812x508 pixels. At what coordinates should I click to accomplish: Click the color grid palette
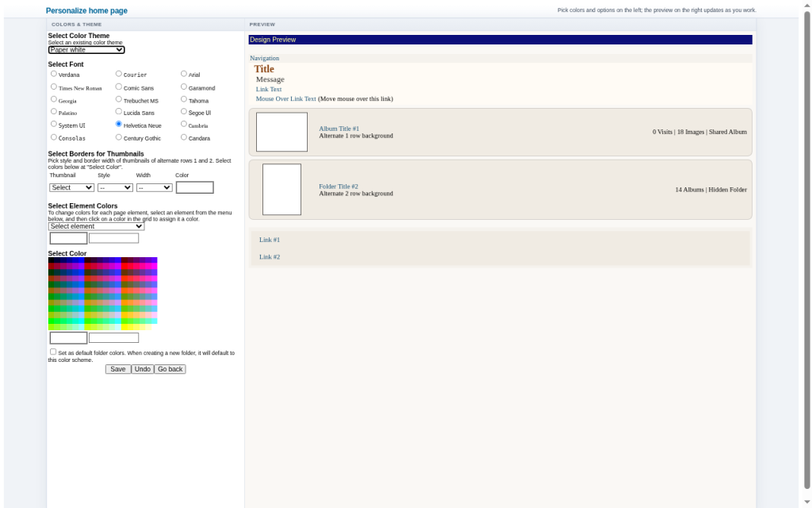coord(102,294)
